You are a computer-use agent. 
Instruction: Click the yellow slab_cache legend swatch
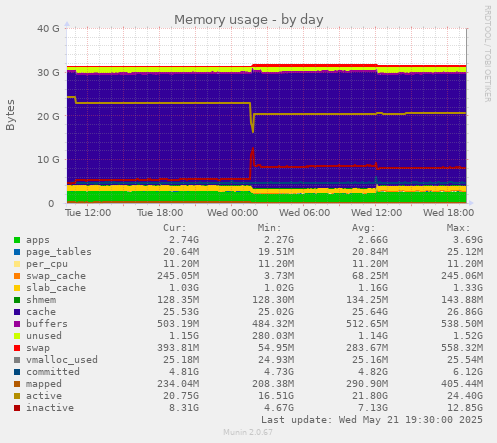17,288
